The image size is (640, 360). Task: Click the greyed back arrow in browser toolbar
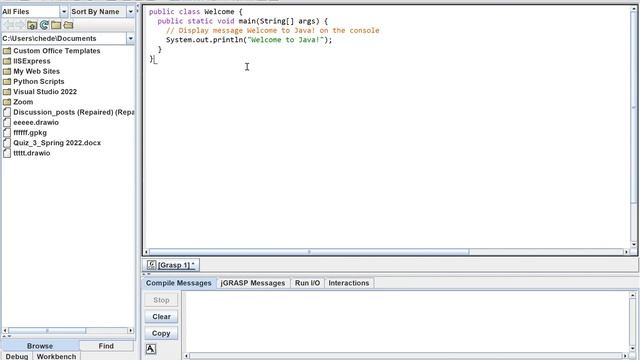pos(9,25)
